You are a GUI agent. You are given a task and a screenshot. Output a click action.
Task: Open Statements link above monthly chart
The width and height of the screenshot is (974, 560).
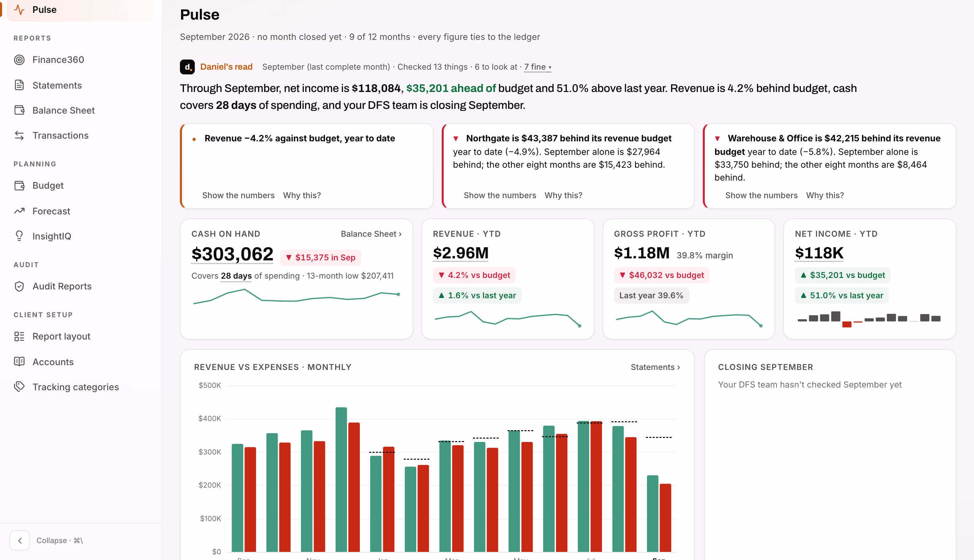655,367
